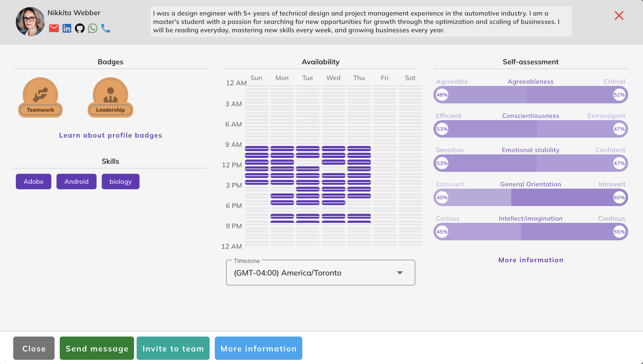Click the purple More information link
Image resolution: width=643 pixels, height=364 pixels.
(531, 260)
